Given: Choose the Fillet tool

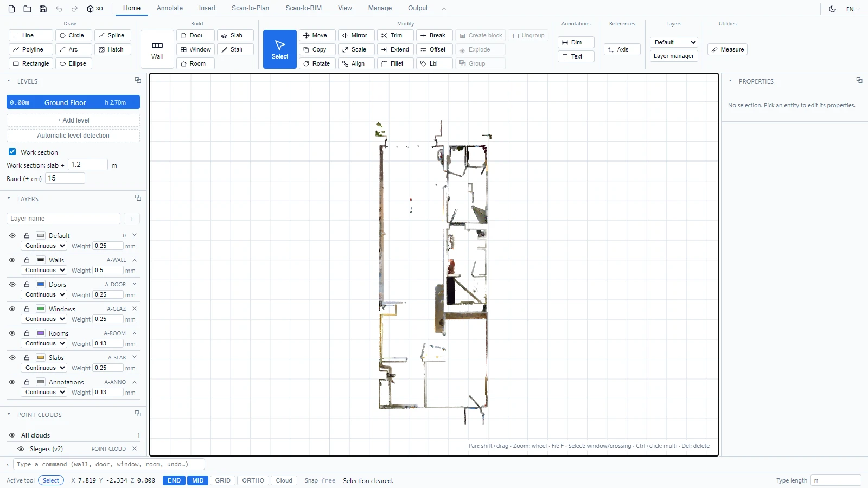Looking at the screenshot, I should click(x=395, y=63).
